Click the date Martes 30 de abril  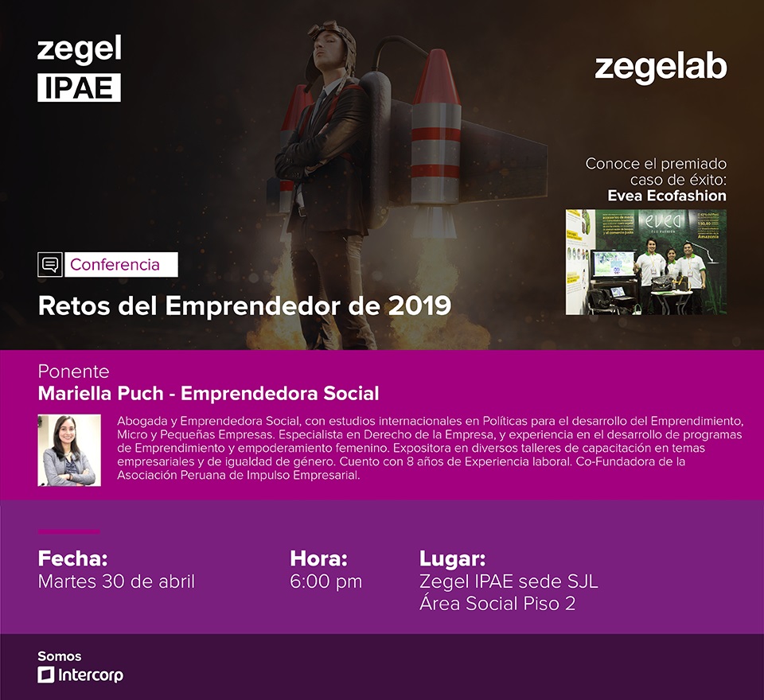click(x=116, y=581)
